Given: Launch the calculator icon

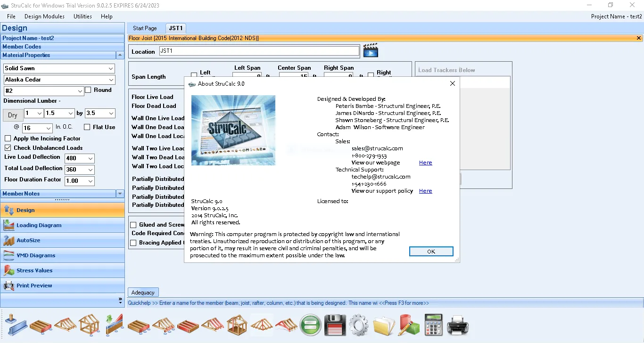Looking at the screenshot, I should click(433, 325).
